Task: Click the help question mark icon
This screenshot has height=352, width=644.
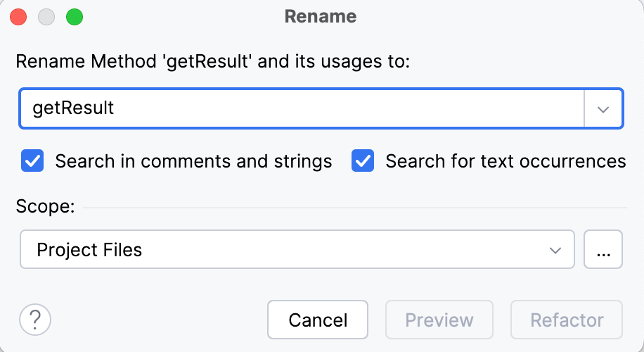Action: (x=35, y=320)
